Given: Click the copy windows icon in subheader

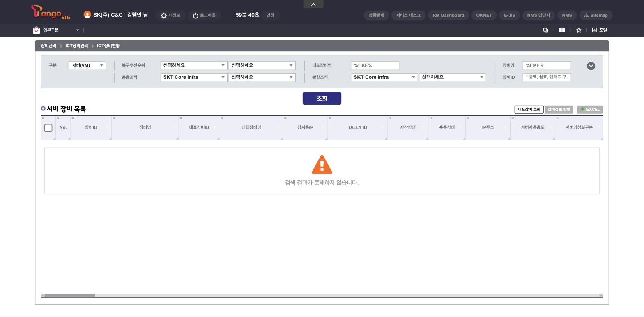Looking at the screenshot, I should (546, 30).
